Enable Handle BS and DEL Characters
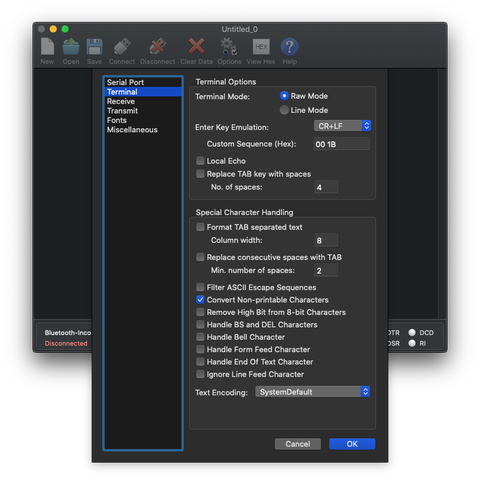The width and height of the screenshot is (480, 478). pos(200,324)
